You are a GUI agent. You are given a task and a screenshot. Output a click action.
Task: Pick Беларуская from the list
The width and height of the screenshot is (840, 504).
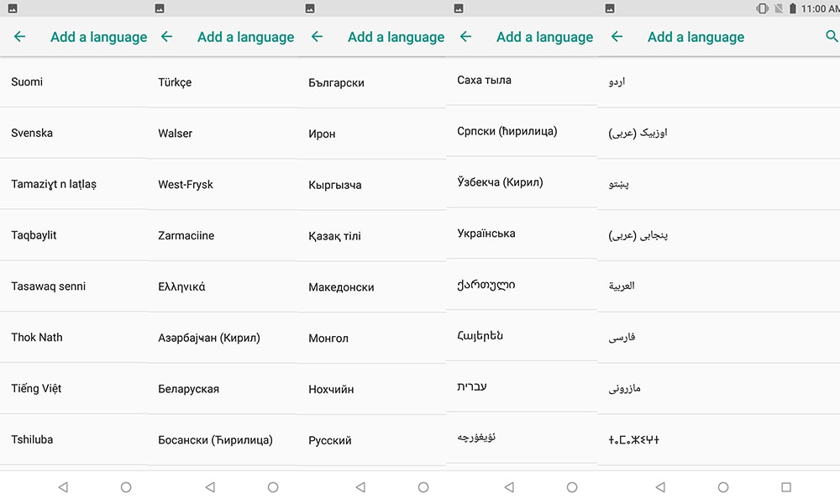point(223,389)
